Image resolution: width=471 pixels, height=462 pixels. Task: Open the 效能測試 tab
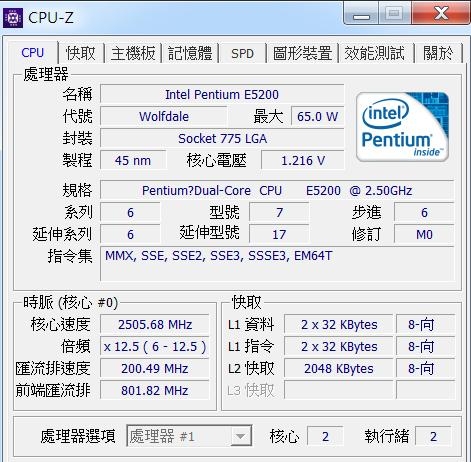[374, 53]
